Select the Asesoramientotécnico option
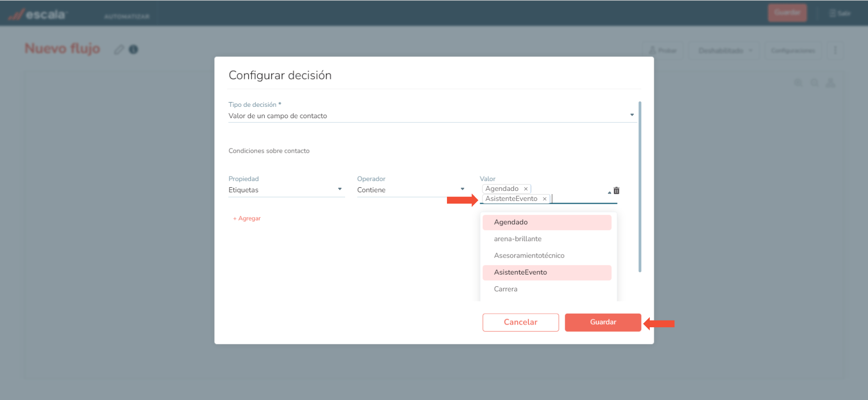 coord(547,255)
